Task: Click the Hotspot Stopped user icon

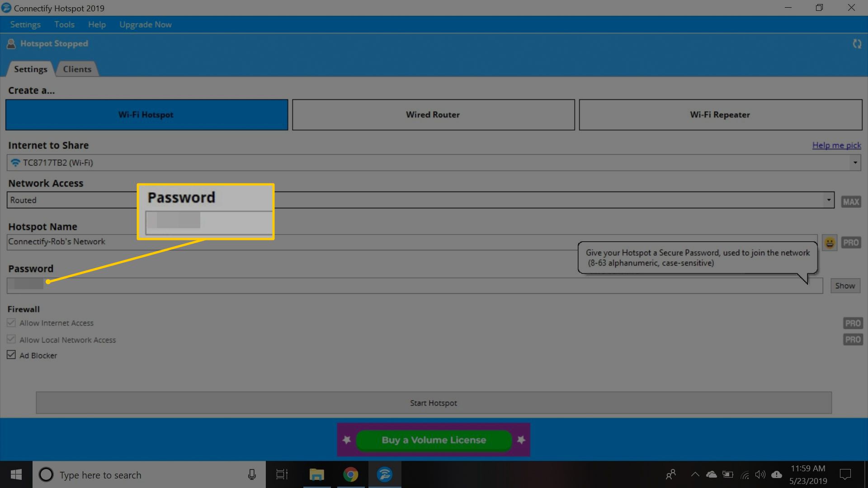Action: 11,44
